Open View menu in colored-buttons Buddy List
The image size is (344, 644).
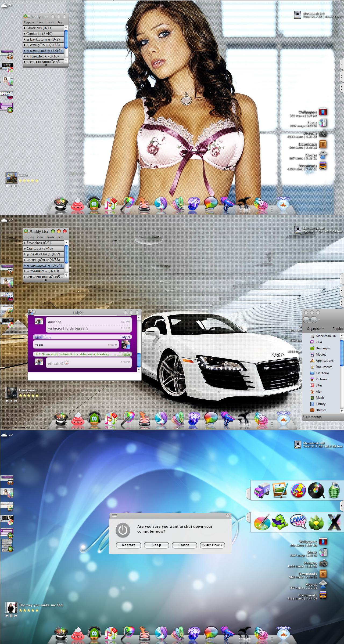40,237
